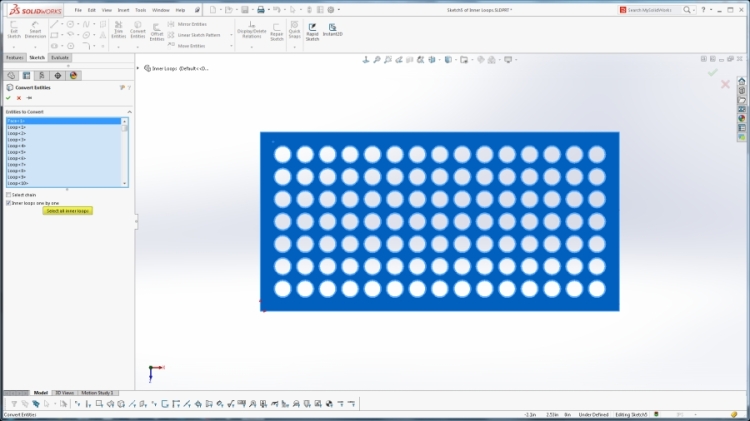Switch to 3D Views bottom tab

coord(64,393)
